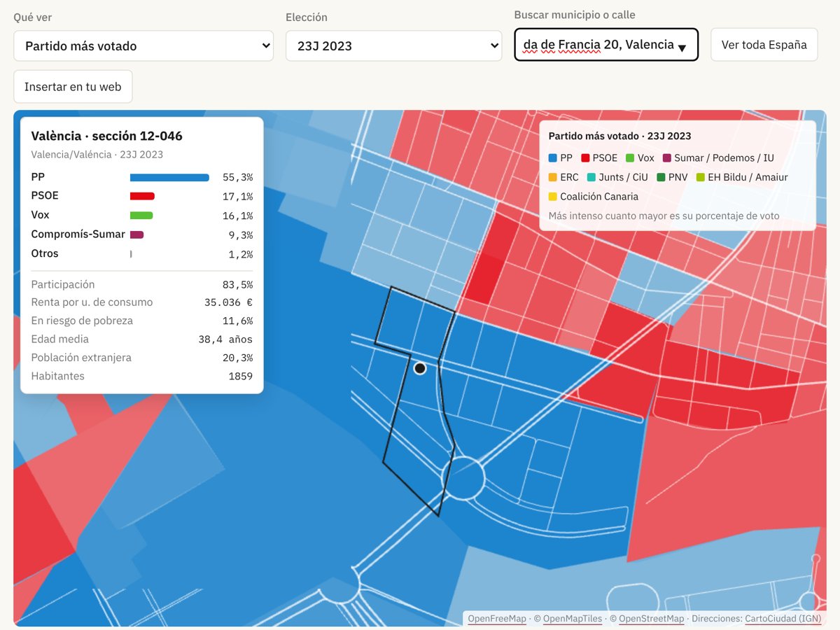Click the 'Buscar municipio o calle' label

[575, 15]
